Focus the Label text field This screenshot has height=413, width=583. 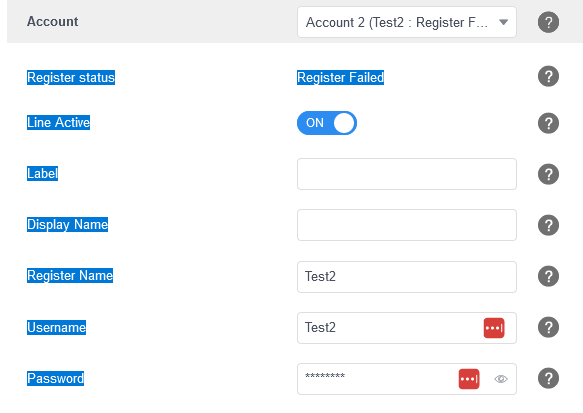click(x=407, y=174)
